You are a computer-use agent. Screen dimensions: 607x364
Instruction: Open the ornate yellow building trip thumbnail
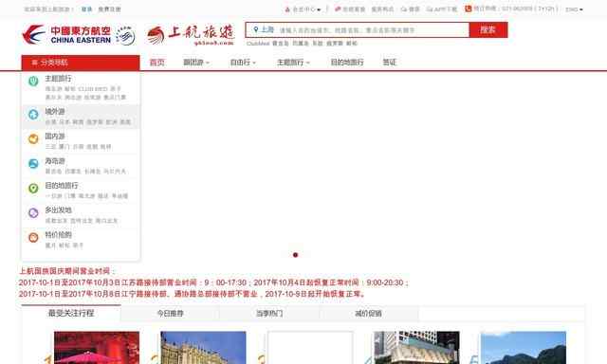point(203,347)
